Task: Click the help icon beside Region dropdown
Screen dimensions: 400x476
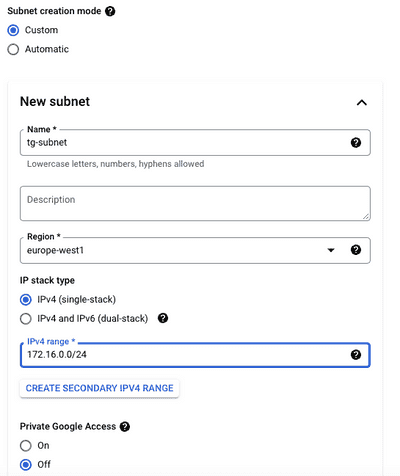Action: click(356, 250)
